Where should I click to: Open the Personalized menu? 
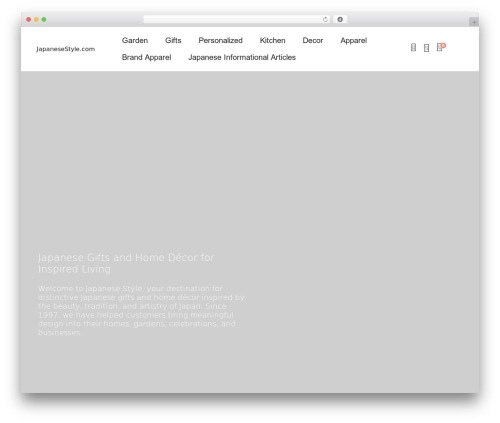point(221,40)
